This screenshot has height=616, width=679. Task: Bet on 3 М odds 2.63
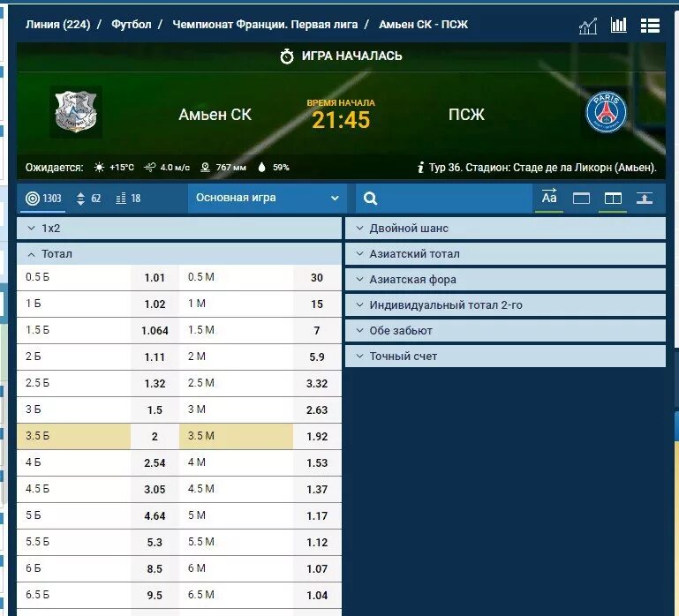coord(317,409)
